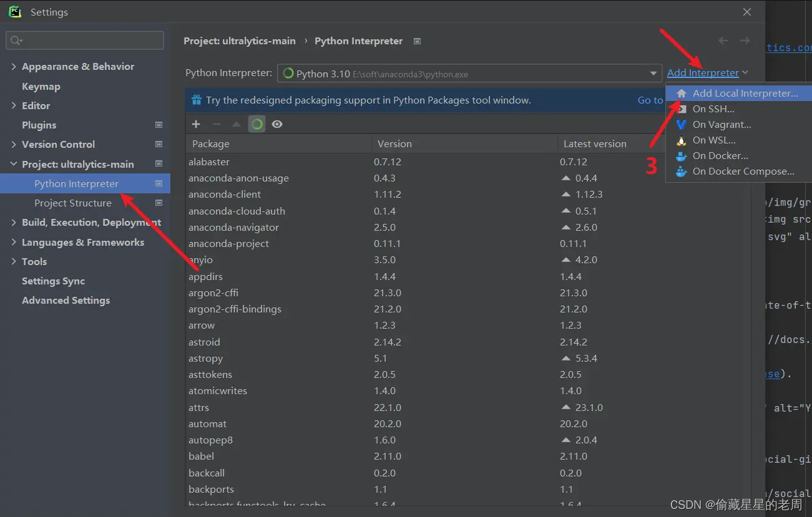Click the upgrade arrow beside anyio latest version
812x517 pixels.
pos(566,259)
